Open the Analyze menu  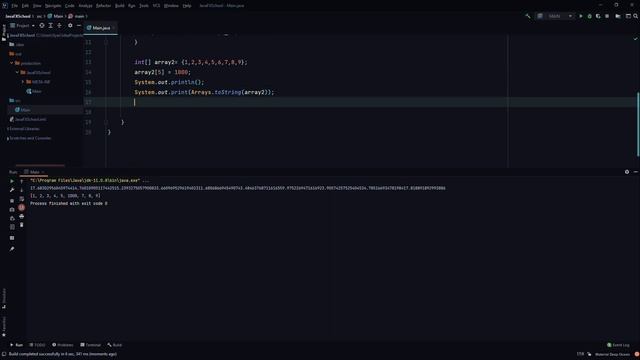pyautogui.click(x=85, y=6)
